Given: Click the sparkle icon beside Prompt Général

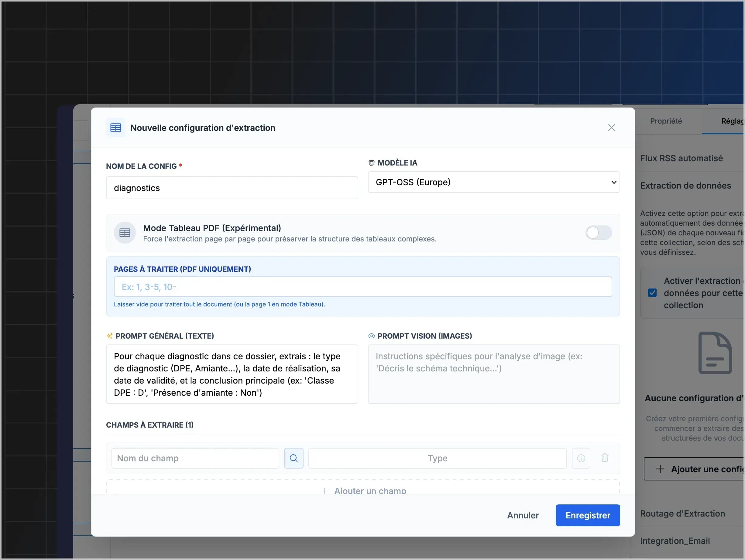Looking at the screenshot, I should 109,336.
